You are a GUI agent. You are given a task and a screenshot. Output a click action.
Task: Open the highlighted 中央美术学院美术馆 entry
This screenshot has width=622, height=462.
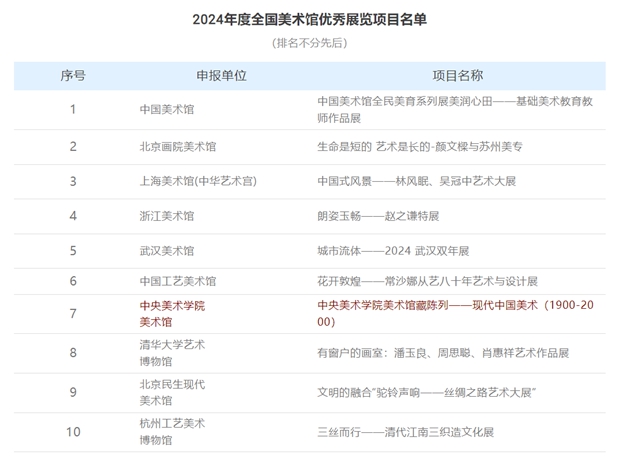(172, 314)
